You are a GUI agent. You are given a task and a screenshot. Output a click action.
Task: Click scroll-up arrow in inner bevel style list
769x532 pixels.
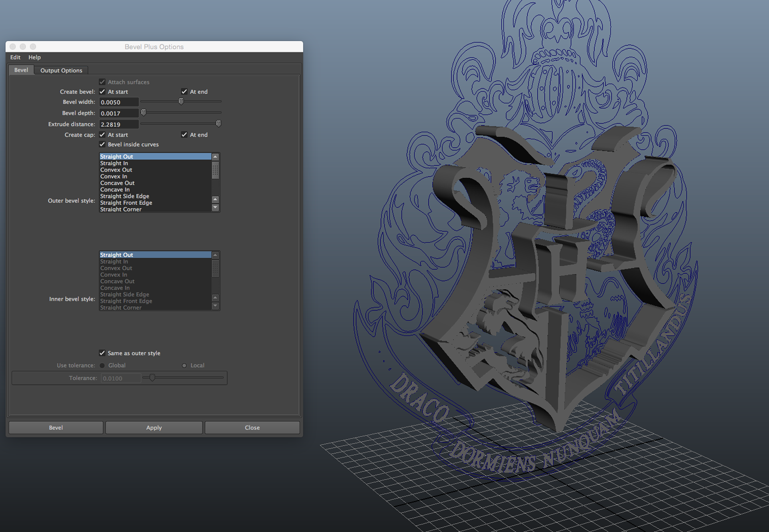tap(215, 255)
